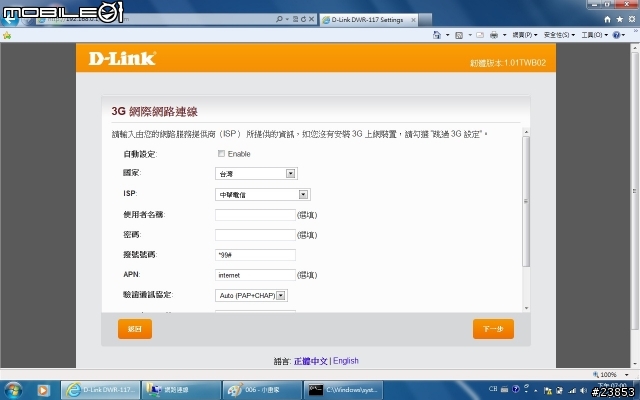This screenshot has width=640, height=400.
Task: Close the D-Link DWR-117 Settings tab
Action: tap(413, 20)
